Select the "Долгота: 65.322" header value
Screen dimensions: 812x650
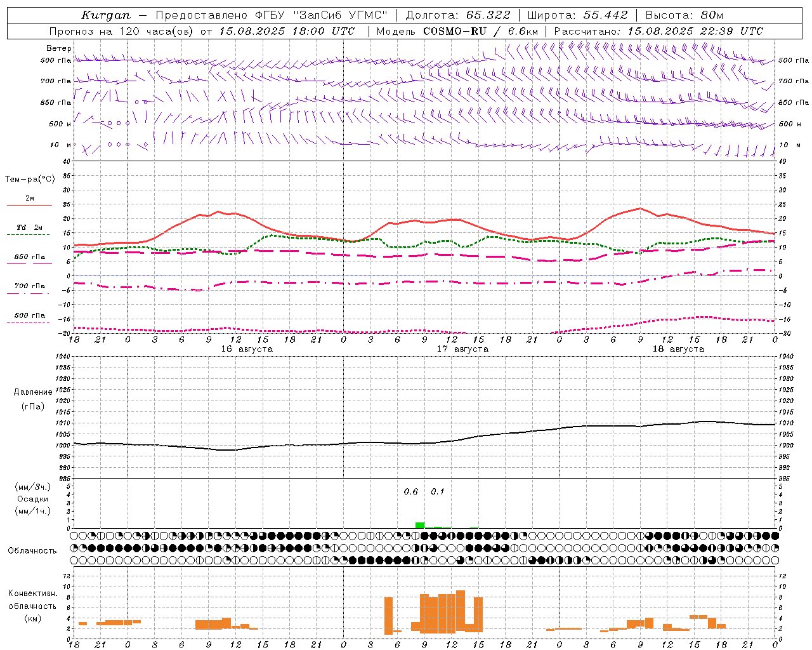click(457, 15)
